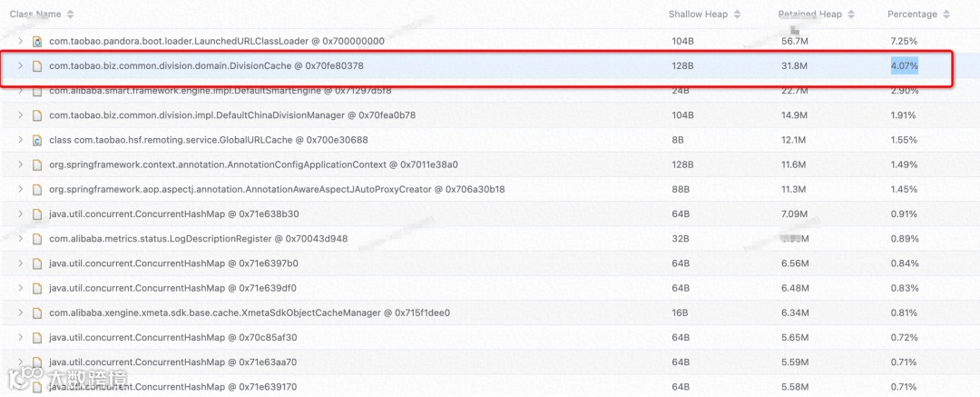Screen dimensions: 980x397
Task: Click the 1.49% percentage value
Action: pyautogui.click(x=904, y=164)
